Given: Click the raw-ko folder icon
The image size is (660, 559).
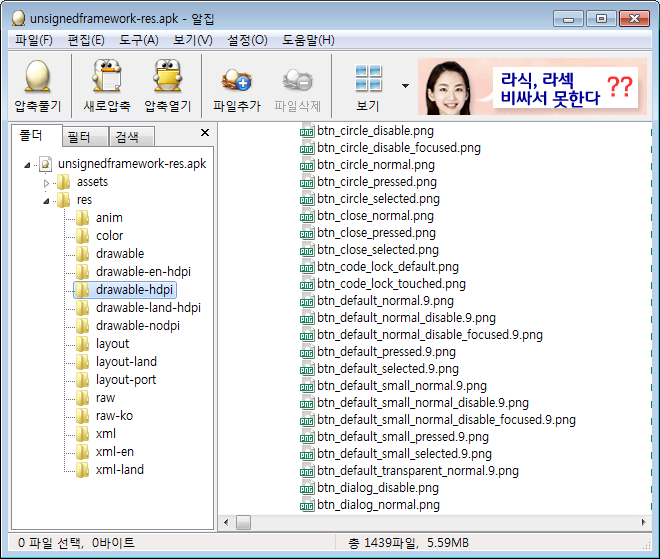Looking at the screenshot, I should (x=82, y=416).
